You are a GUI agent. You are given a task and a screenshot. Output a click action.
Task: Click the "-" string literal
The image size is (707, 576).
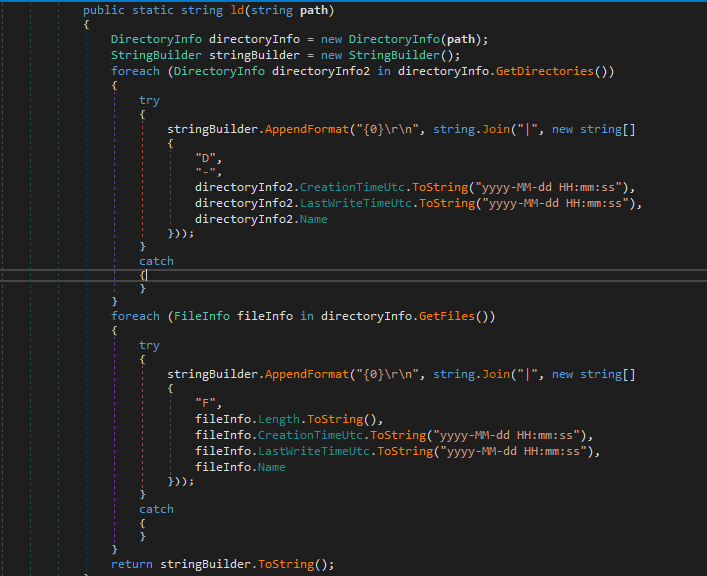[x=205, y=172]
